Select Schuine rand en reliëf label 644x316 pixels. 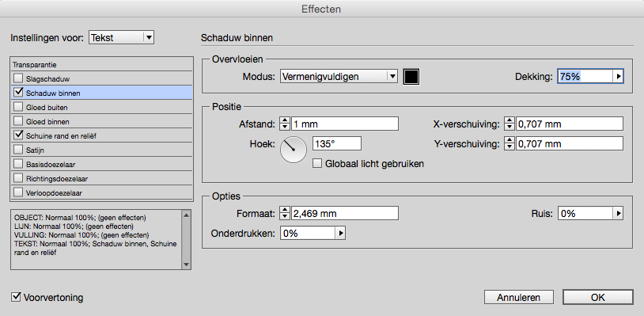(x=61, y=135)
